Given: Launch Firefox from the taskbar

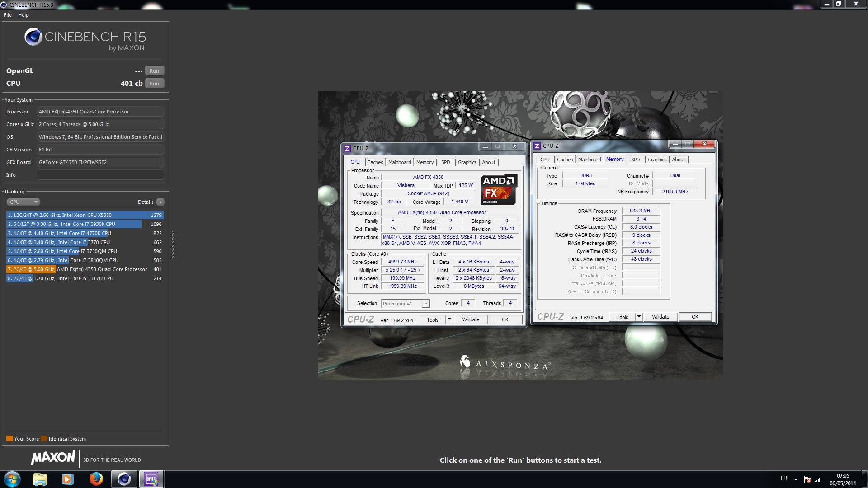Looking at the screenshot, I should 96,479.
